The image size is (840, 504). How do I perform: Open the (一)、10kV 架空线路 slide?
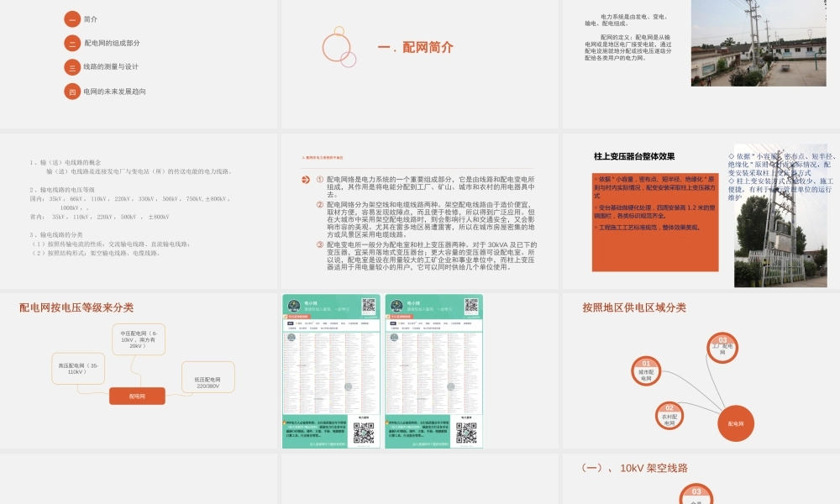coord(699,479)
